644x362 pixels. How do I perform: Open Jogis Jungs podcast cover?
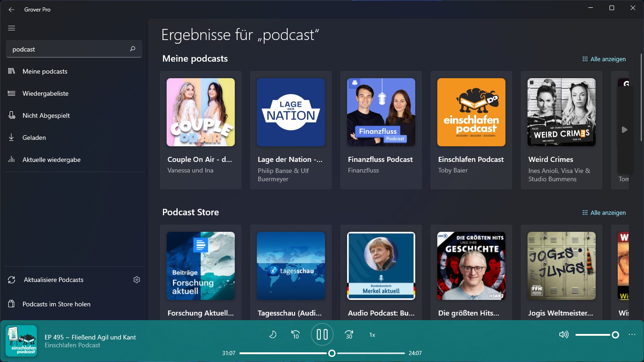tap(562, 266)
